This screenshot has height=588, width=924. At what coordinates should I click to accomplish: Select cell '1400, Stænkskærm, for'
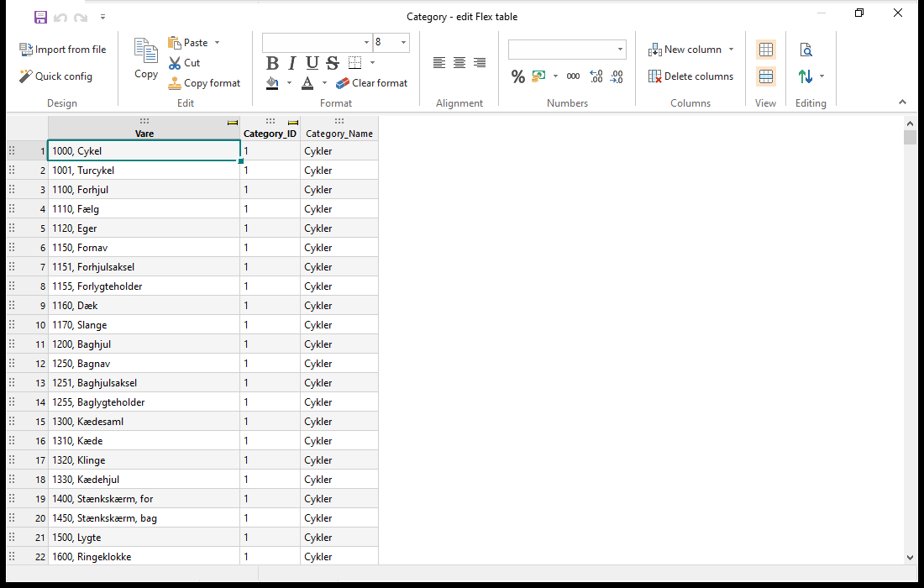point(144,499)
